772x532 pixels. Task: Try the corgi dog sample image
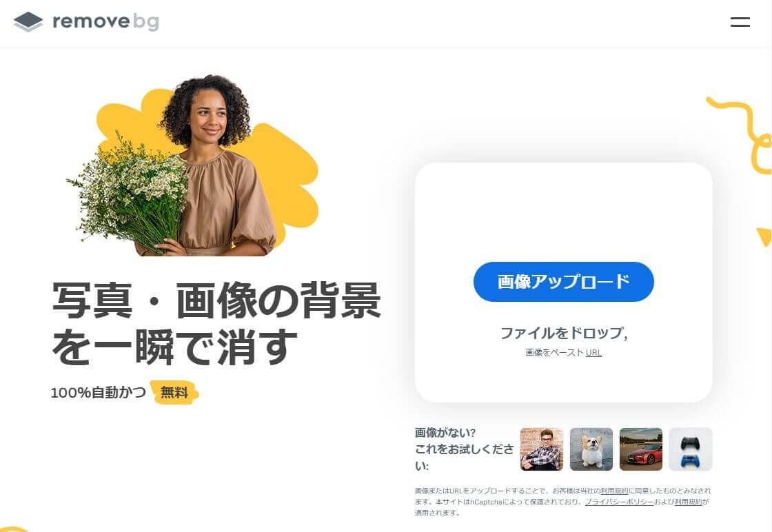pos(591,449)
